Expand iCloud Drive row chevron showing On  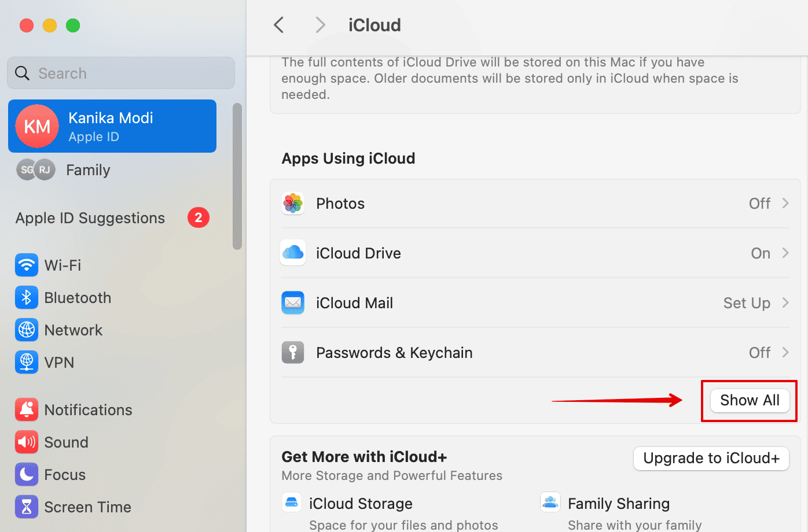point(785,253)
